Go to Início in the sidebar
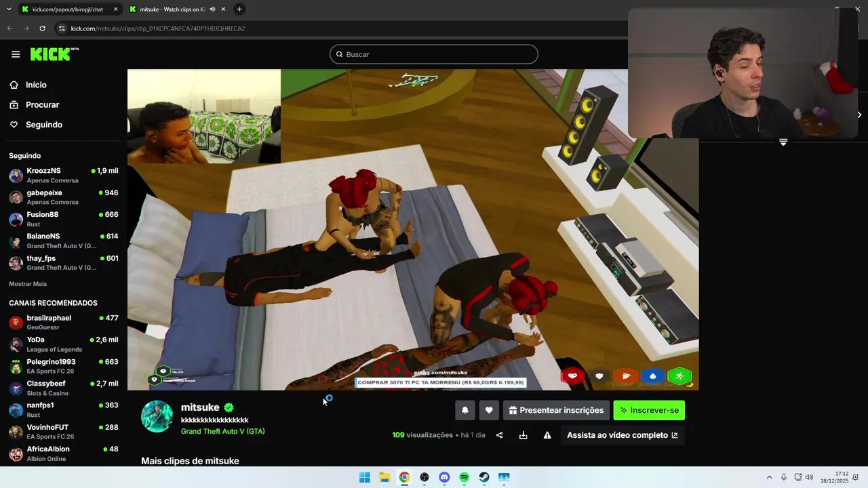868x488 pixels. pyautogui.click(x=36, y=85)
